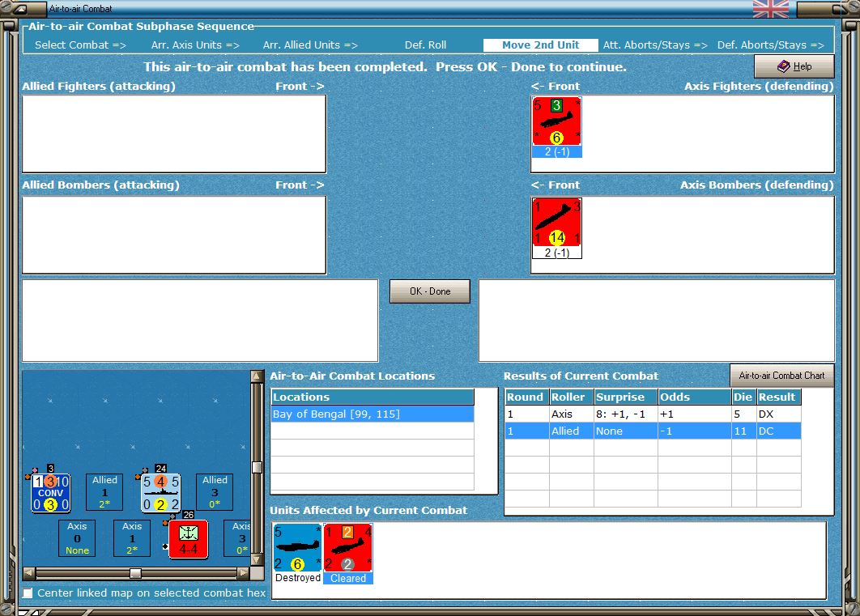Click the 2 (-1) label under Axis fighter
The width and height of the screenshot is (860, 616).
pos(556,152)
